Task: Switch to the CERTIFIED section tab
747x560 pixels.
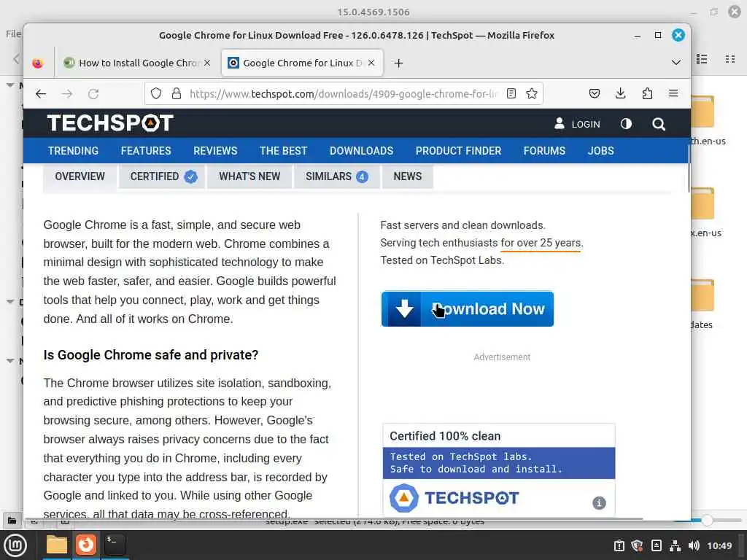Action: (162, 176)
